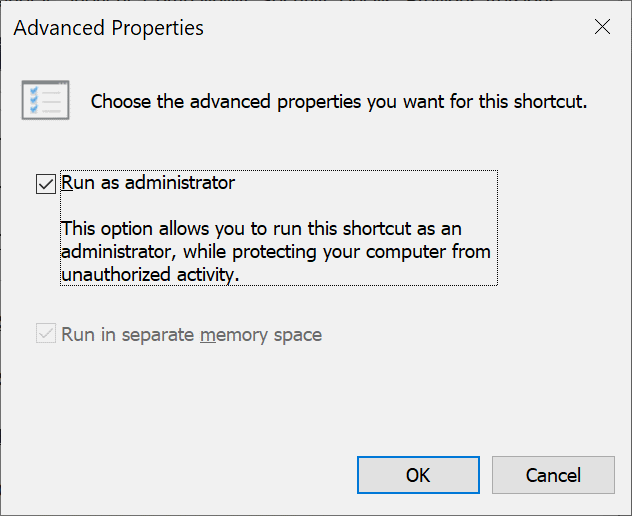Click the 'Run as administrator' label text
632x516 pixels.
pos(148,183)
